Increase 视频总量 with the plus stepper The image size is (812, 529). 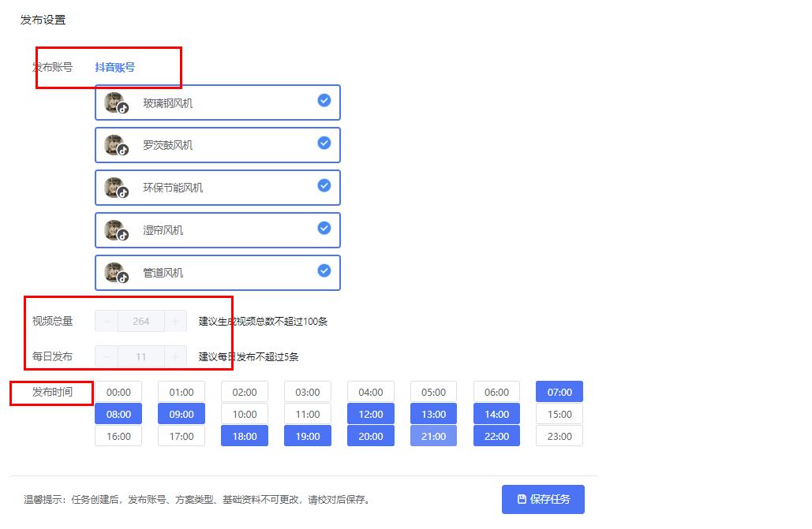point(177,321)
